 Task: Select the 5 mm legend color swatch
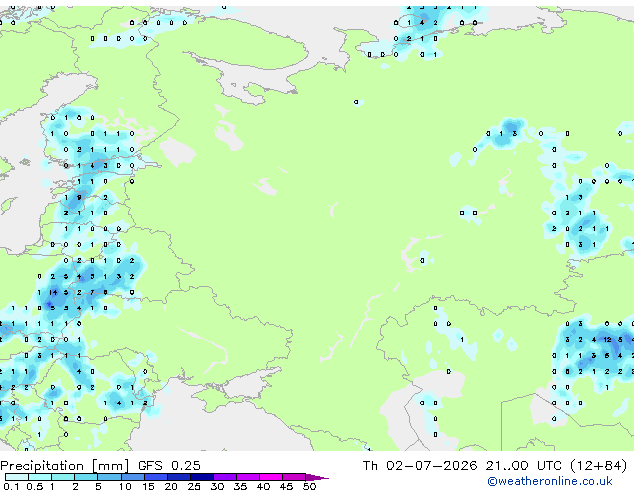click(x=109, y=477)
